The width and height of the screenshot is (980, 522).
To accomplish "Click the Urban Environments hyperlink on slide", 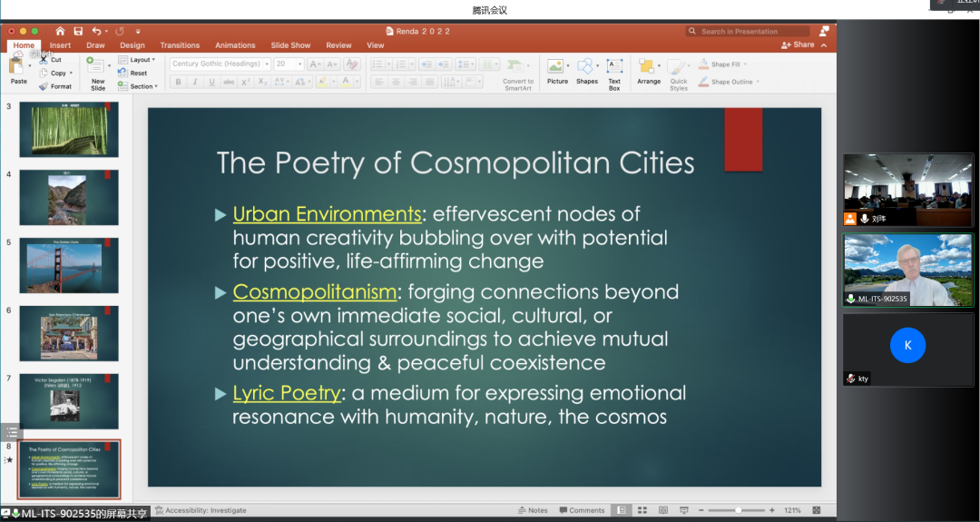I will point(327,214).
